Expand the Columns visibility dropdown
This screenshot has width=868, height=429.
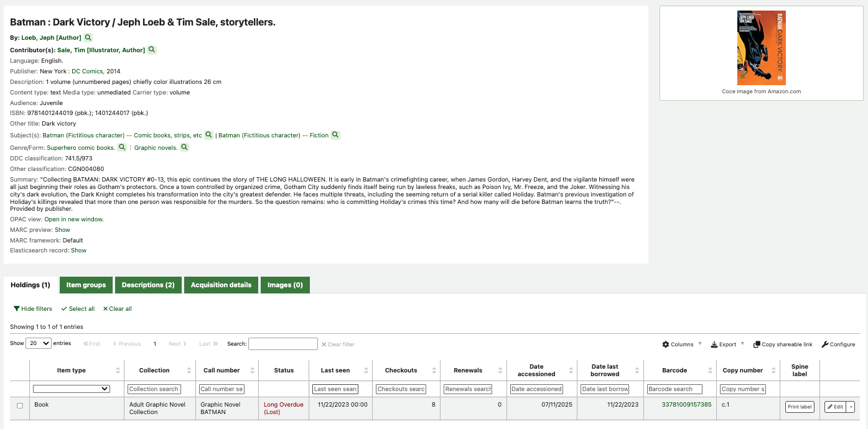tap(682, 344)
